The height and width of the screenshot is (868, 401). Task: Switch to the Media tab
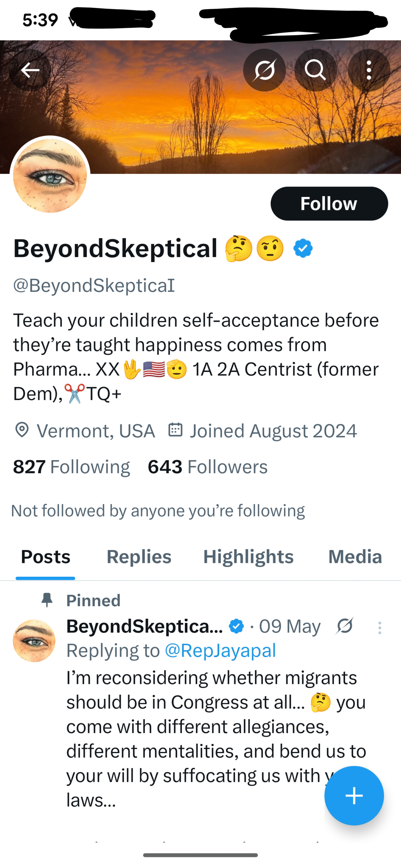click(x=355, y=557)
